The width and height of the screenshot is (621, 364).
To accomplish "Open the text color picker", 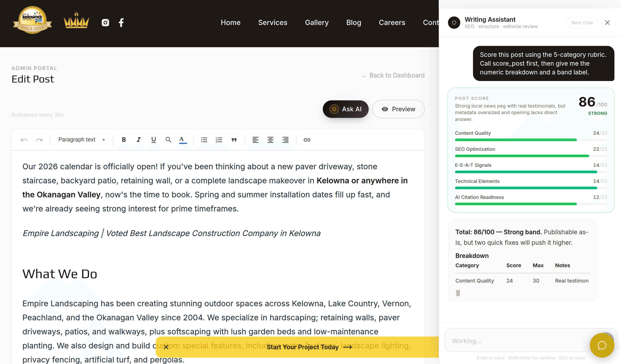I will point(182,139).
